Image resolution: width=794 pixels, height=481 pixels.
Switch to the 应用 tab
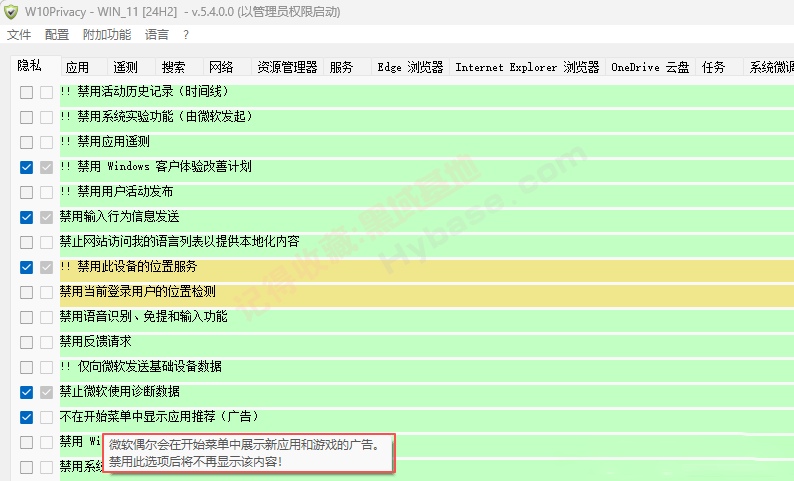[x=77, y=67]
